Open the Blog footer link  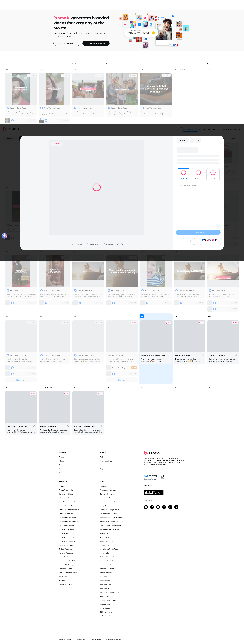pos(101,469)
